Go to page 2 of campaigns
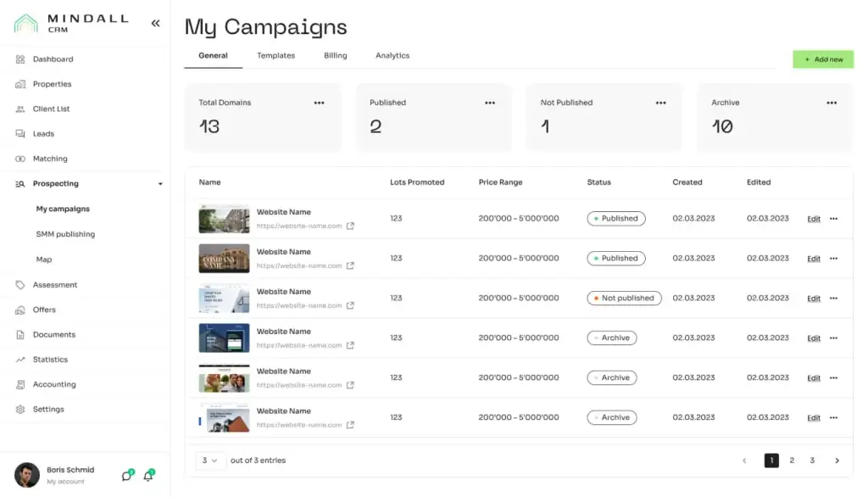 [792, 461]
